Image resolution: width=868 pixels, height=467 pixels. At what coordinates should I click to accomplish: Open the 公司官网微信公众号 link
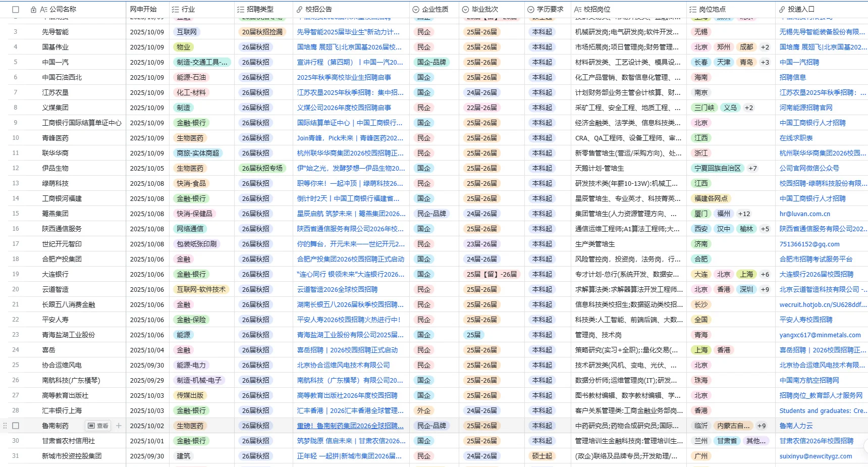click(809, 168)
